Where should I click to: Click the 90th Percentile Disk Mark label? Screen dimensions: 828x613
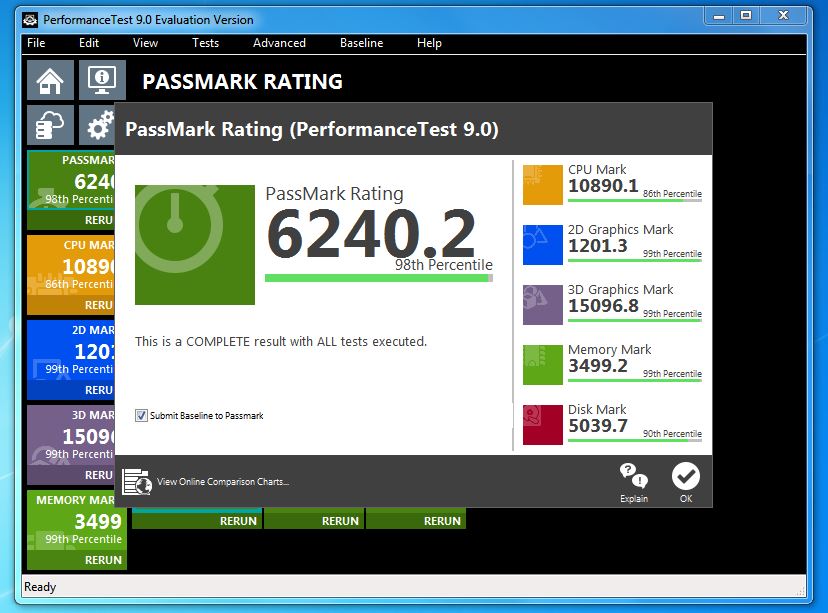[672, 433]
